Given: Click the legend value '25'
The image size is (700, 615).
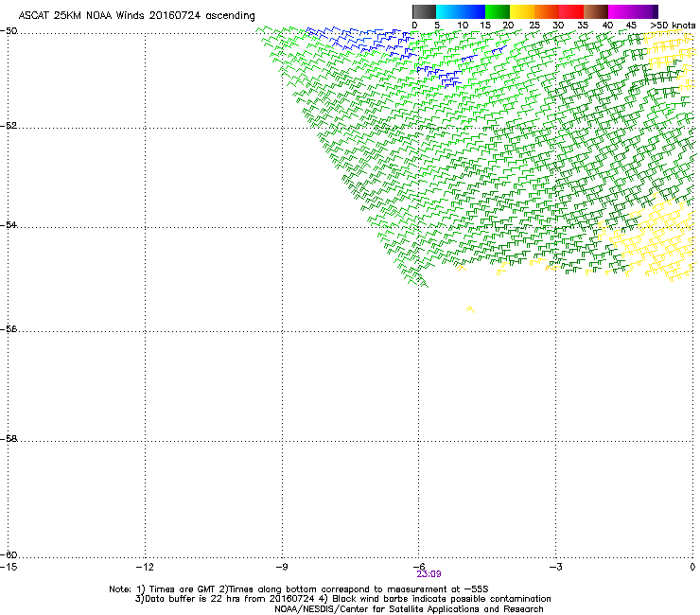Looking at the screenshot, I should (534, 26).
